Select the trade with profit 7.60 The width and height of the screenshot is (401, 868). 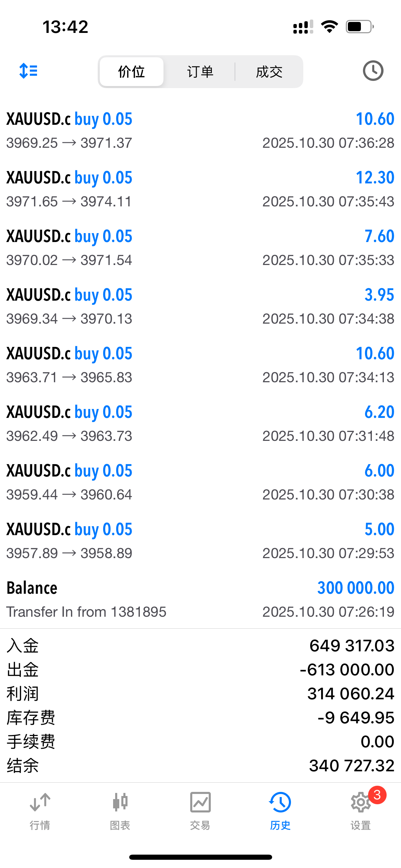coord(200,248)
